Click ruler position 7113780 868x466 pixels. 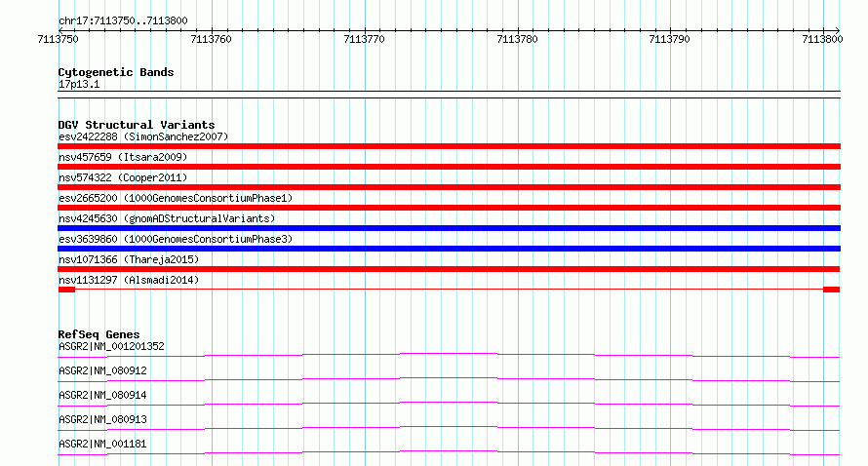(517, 39)
